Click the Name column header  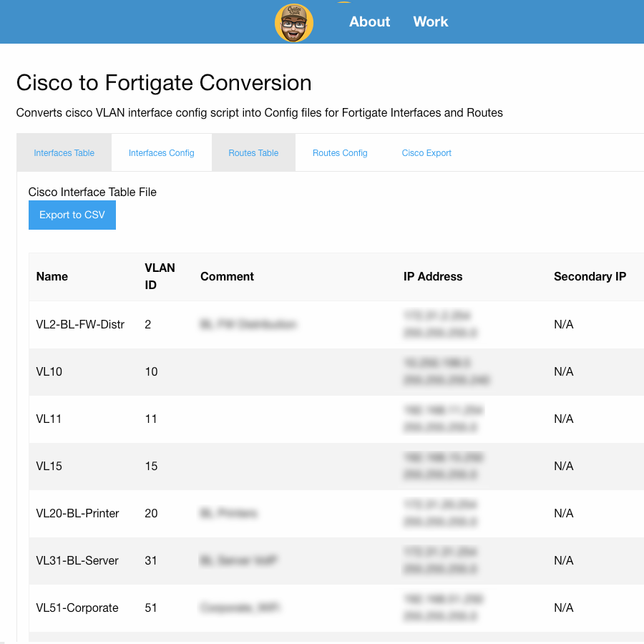point(52,276)
